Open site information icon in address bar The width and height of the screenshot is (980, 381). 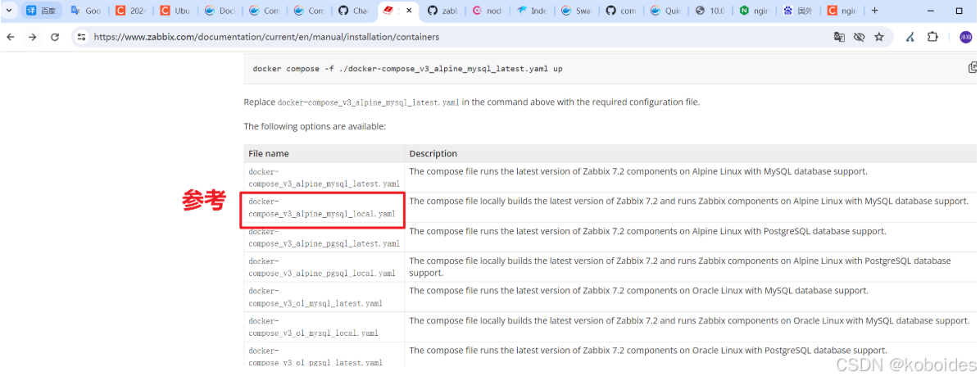[81, 37]
